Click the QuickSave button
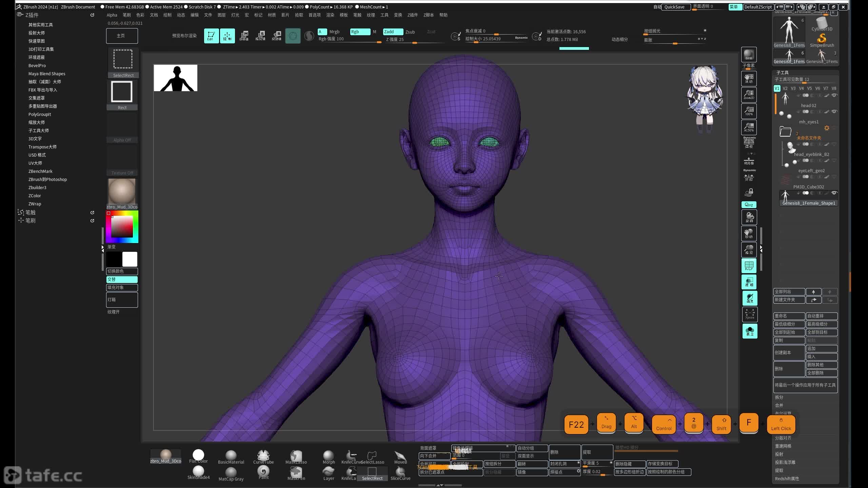This screenshot has height=488, width=868. (676, 7)
